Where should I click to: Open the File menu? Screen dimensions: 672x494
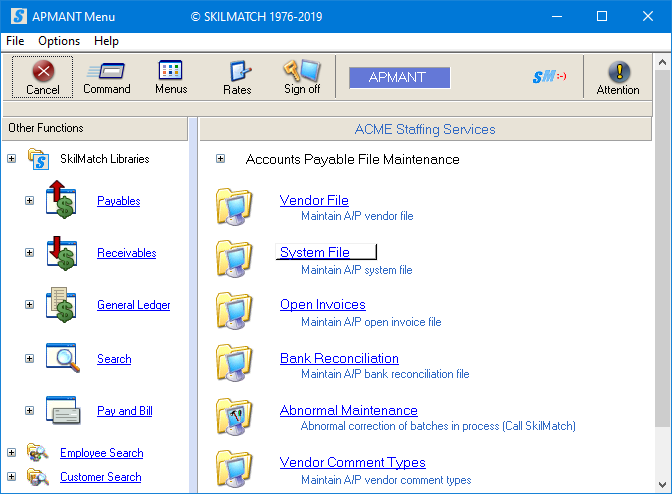[x=15, y=41]
